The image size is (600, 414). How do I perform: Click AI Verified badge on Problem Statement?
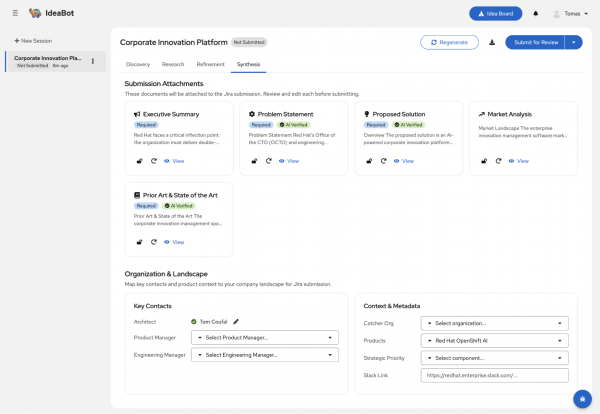click(293, 125)
